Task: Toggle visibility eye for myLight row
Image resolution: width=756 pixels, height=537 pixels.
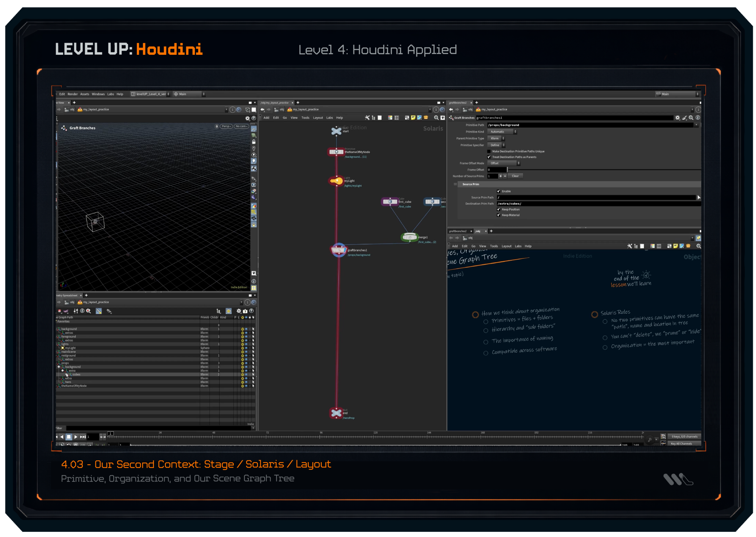Action: point(246,348)
